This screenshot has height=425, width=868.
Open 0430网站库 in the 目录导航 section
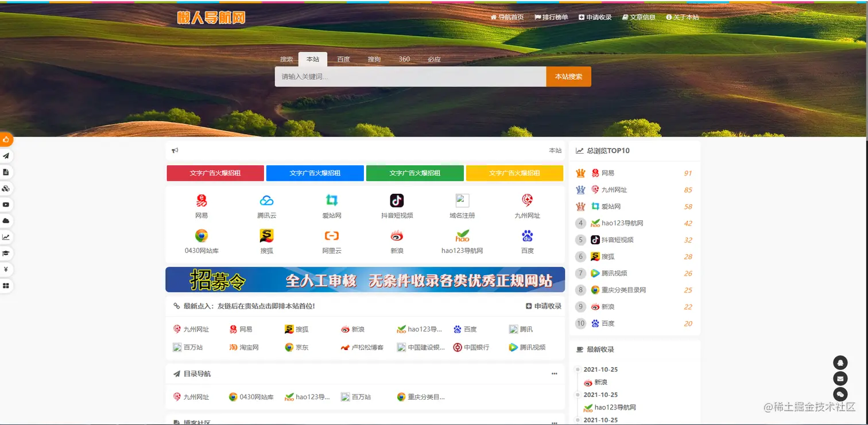pyautogui.click(x=251, y=397)
